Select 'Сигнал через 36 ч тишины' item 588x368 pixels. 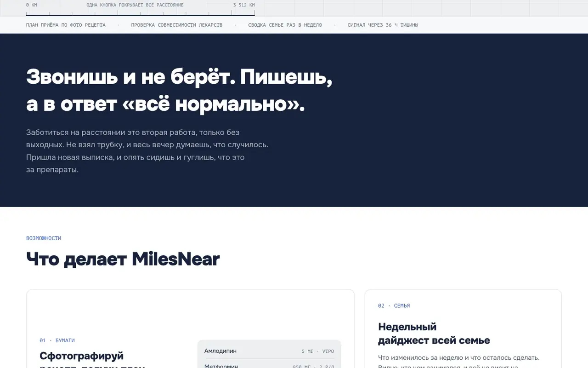[x=383, y=25]
